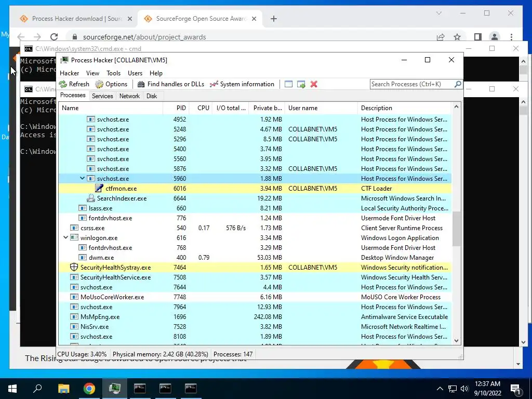Reload the Chrome page
The image size is (532, 399).
tap(54, 37)
